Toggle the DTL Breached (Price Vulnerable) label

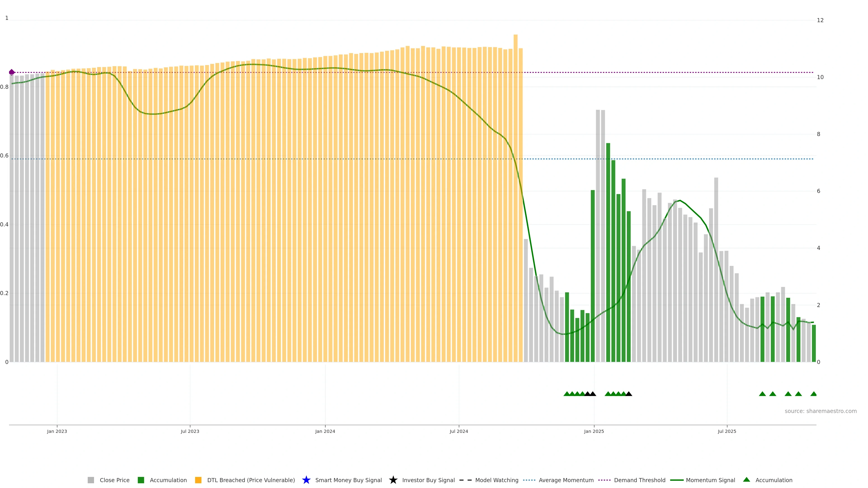coord(251,480)
